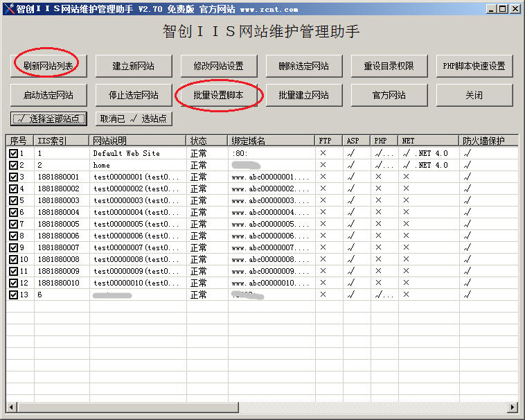Toggle checkbox in row 13
Image resolution: width=525 pixels, height=420 pixels.
pyautogui.click(x=13, y=295)
